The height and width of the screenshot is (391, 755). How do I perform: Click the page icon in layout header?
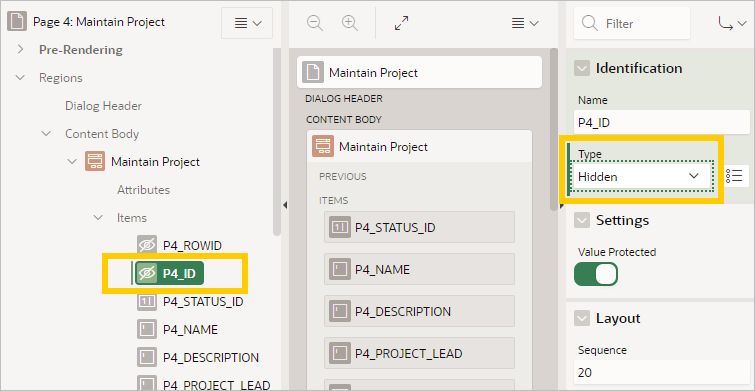[313, 73]
